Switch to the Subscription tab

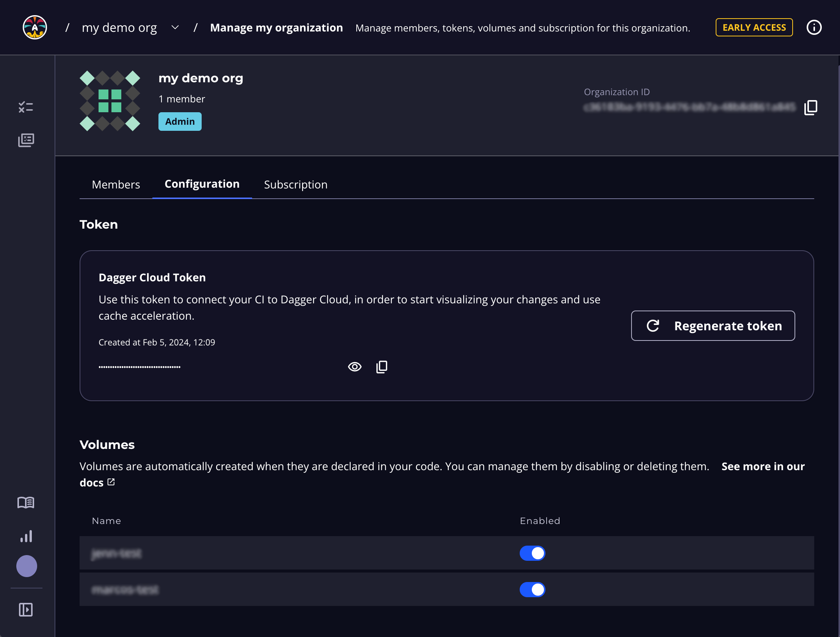[x=295, y=185]
